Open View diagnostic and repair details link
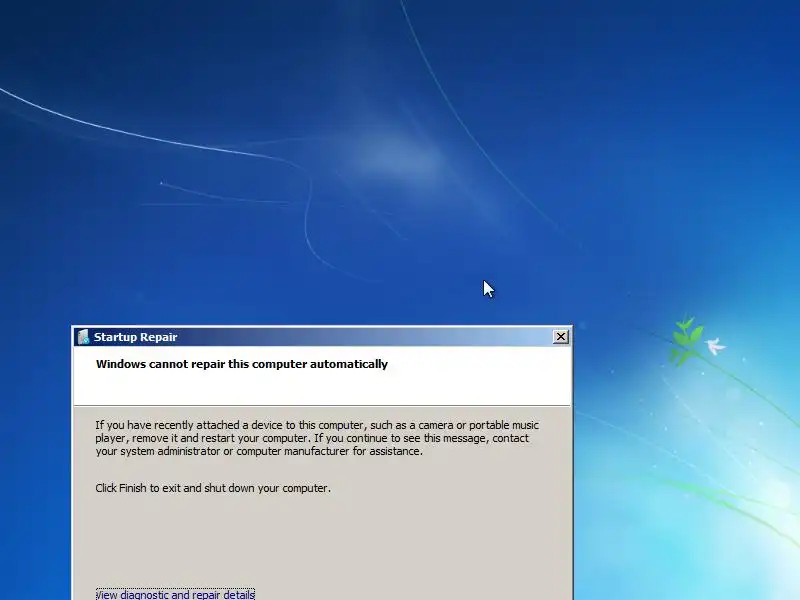The height and width of the screenshot is (600, 800). pyautogui.click(x=175, y=594)
